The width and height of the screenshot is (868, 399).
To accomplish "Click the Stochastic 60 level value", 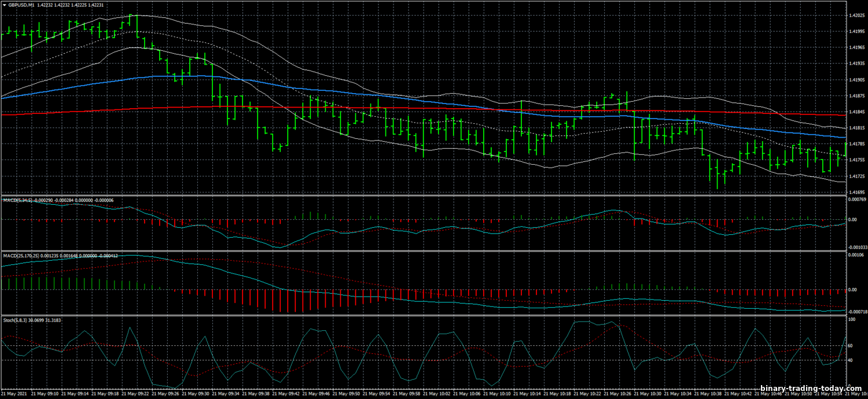I will 851,345.
